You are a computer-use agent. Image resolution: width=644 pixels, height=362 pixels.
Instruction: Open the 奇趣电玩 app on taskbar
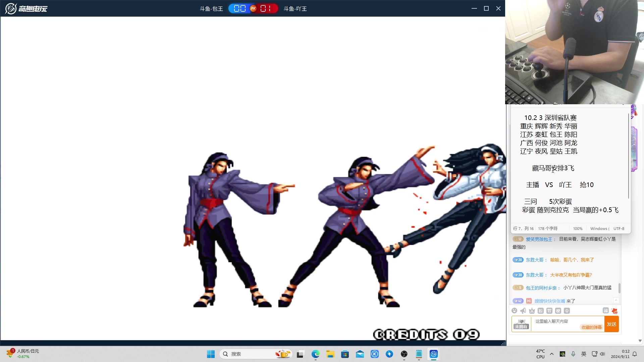point(434,354)
